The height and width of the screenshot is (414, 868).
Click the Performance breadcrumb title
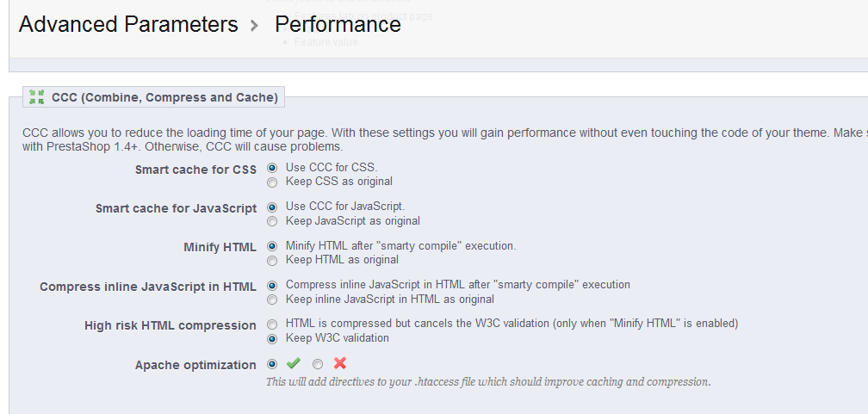click(338, 24)
